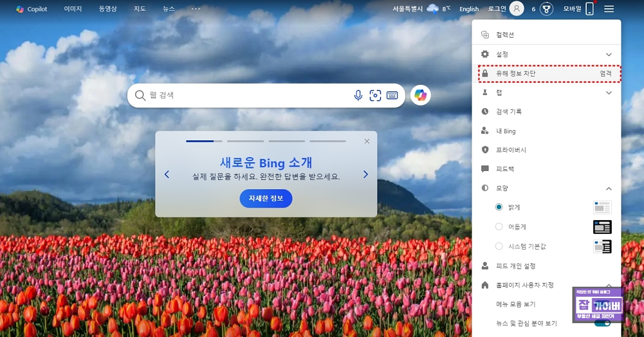Click the microphone voice search icon
The height and width of the screenshot is (337, 644).
point(358,95)
